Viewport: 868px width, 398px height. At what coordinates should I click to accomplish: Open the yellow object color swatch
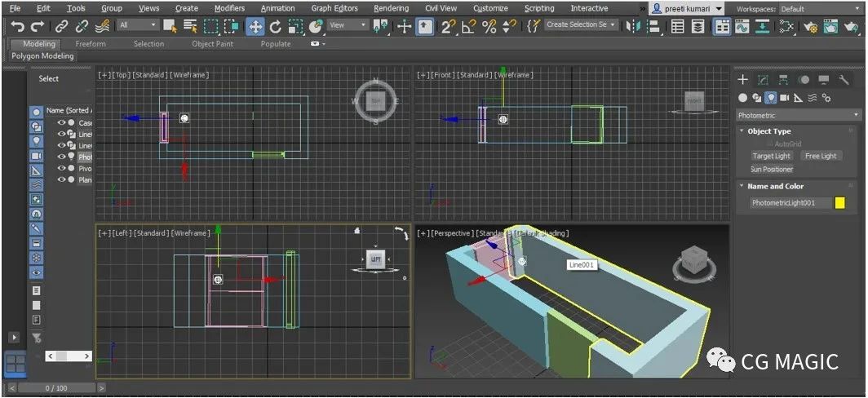(x=839, y=202)
